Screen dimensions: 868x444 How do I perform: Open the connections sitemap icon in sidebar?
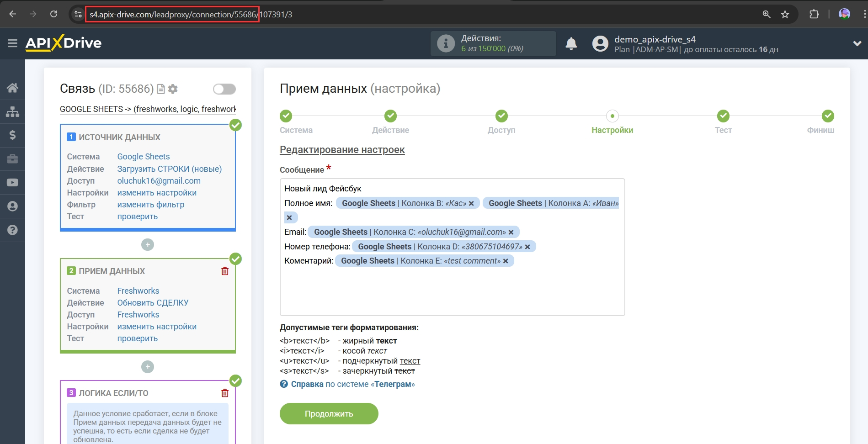pos(12,111)
